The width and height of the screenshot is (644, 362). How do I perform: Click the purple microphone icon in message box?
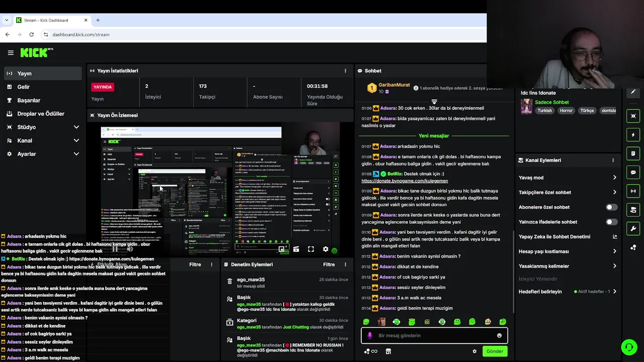(370, 335)
